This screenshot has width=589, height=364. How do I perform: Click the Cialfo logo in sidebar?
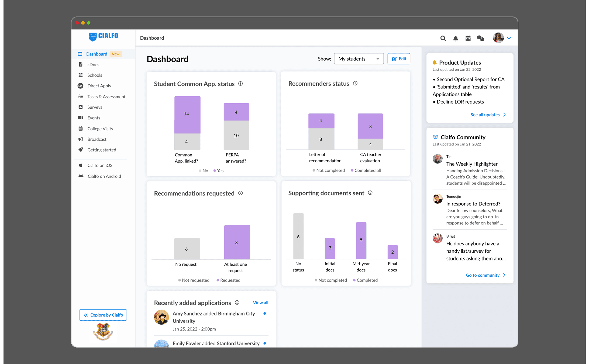(x=103, y=36)
